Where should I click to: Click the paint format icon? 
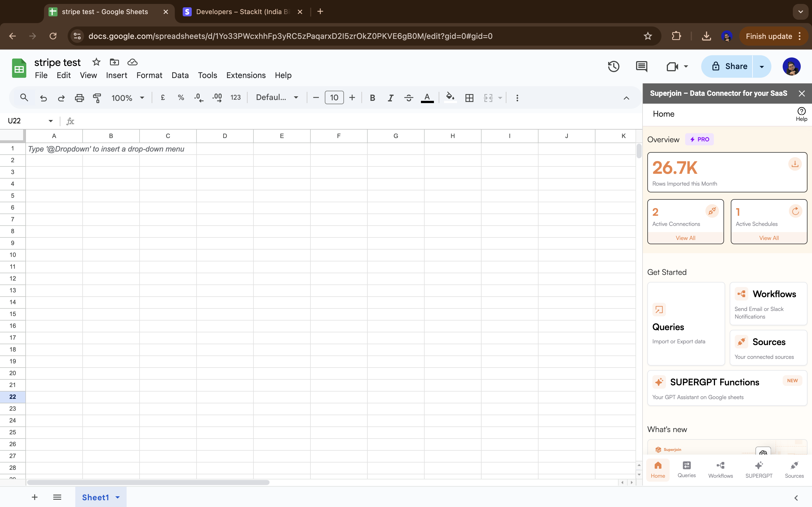click(97, 98)
